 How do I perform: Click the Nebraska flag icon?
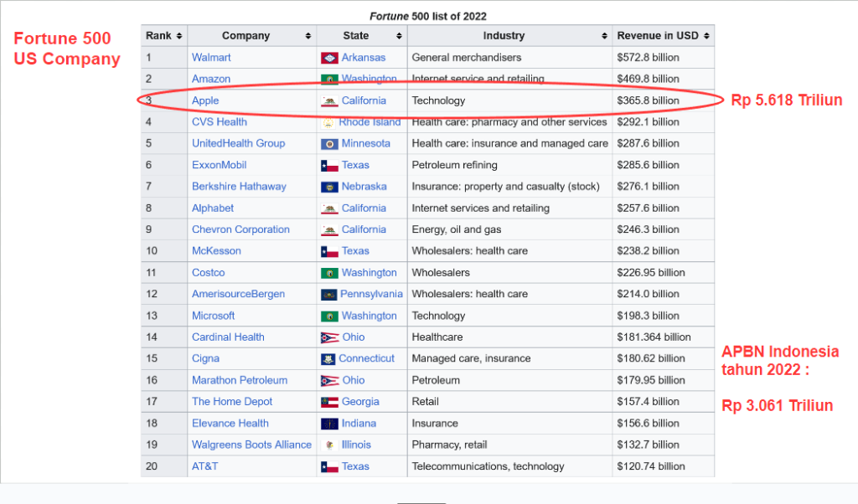(329, 187)
